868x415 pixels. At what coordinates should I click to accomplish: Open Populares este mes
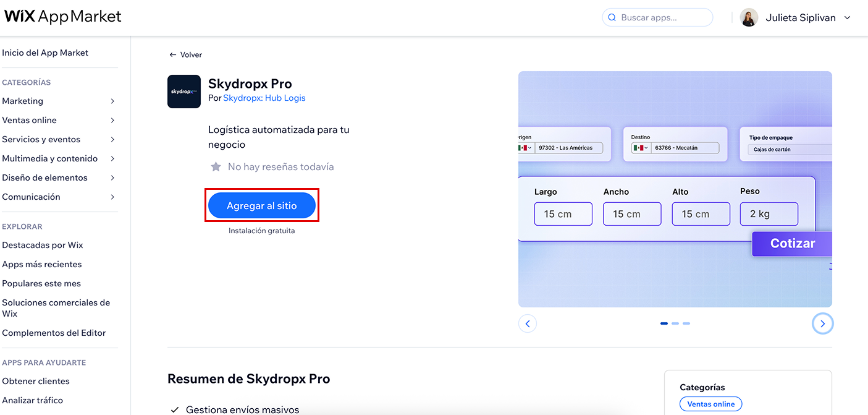(x=41, y=283)
